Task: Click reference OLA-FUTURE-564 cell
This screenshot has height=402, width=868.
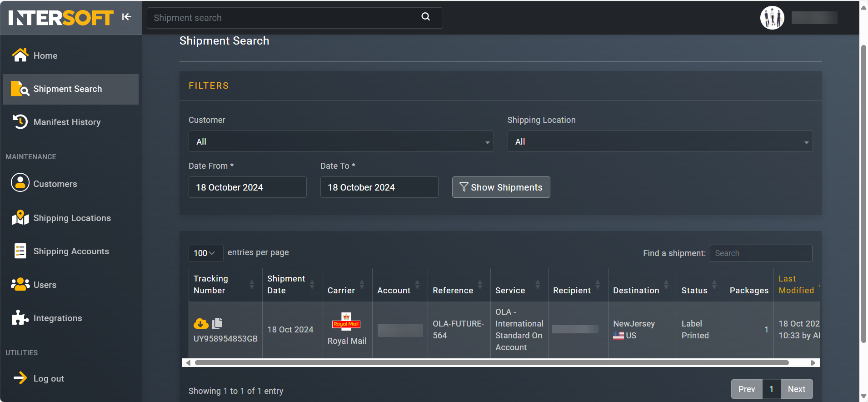Action: (459, 330)
